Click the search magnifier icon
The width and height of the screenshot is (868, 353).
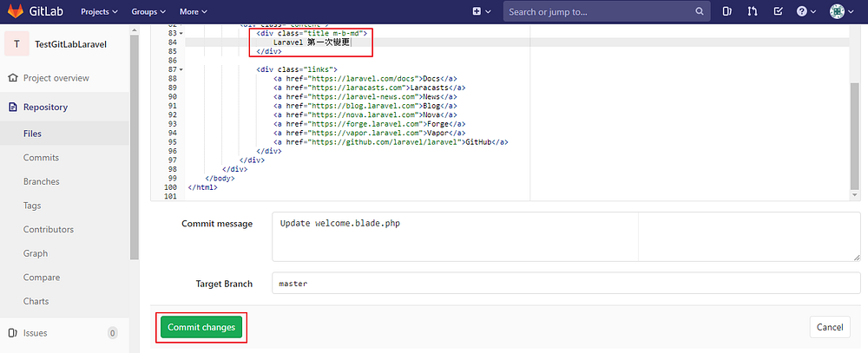700,11
